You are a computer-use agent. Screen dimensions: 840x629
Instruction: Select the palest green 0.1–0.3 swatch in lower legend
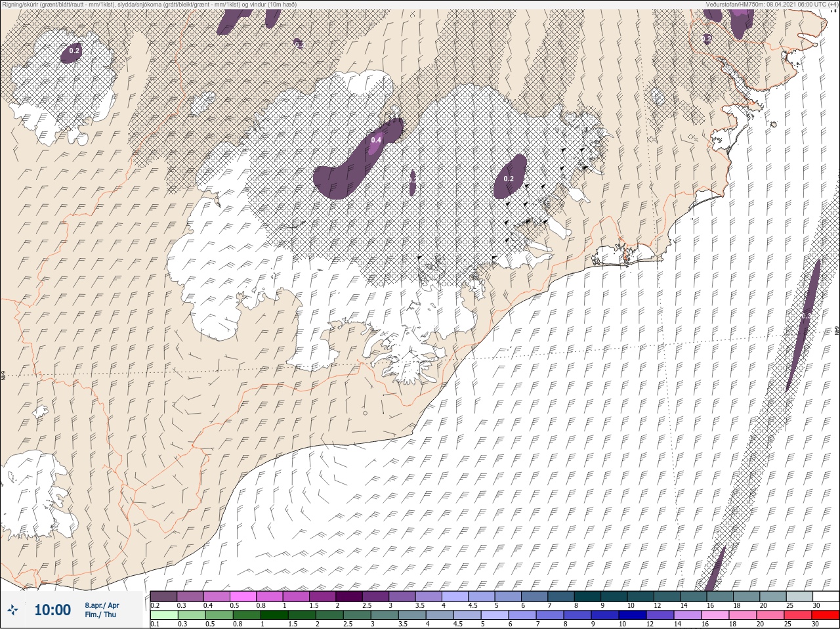(x=164, y=616)
